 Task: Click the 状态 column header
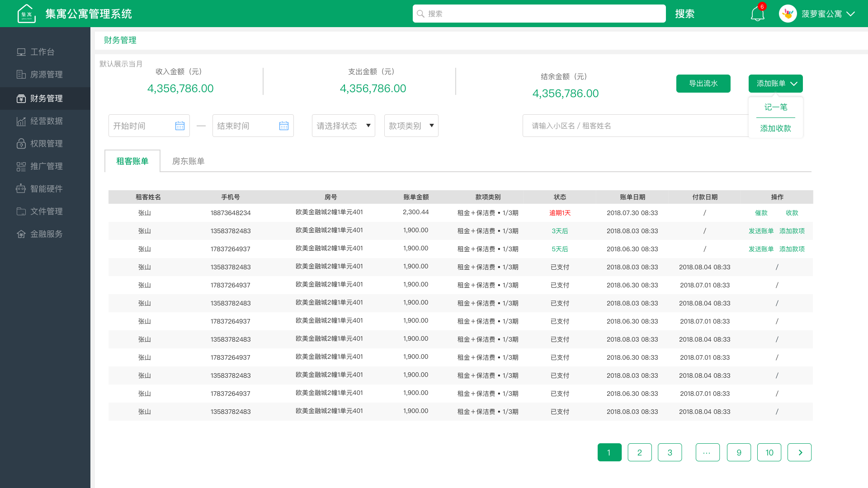point(560,197)
